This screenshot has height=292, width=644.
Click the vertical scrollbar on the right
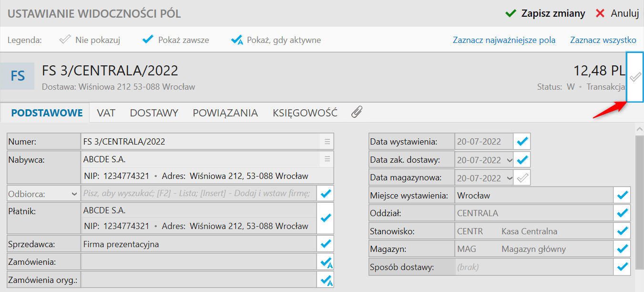pyautogui.click(x=640, y=200)
